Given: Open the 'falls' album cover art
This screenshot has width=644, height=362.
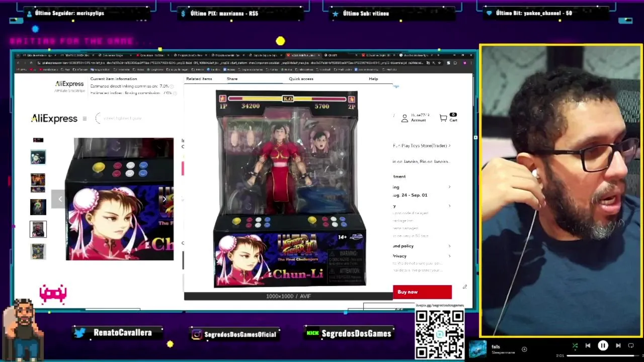Looking at the screenshot, I should click(477, 349).
